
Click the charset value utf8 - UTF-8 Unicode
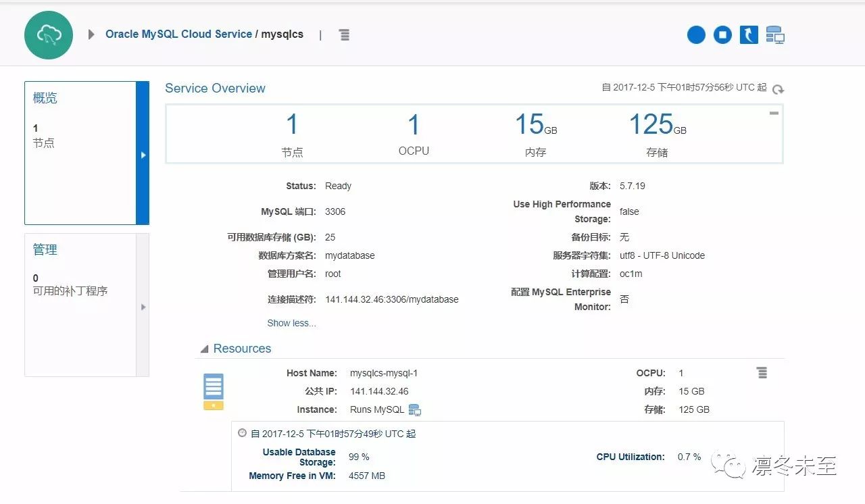pyautogui.click(x=662, y=255)
